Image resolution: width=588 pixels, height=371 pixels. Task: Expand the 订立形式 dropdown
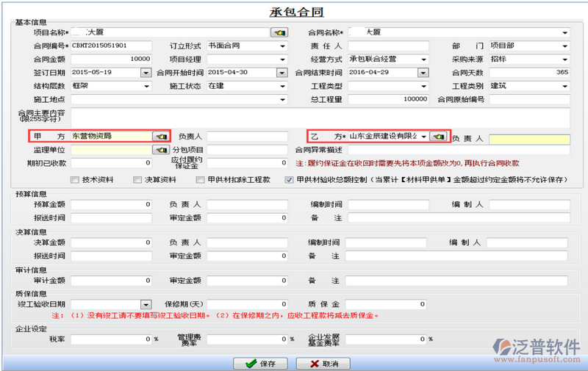[x=282, y=46]
